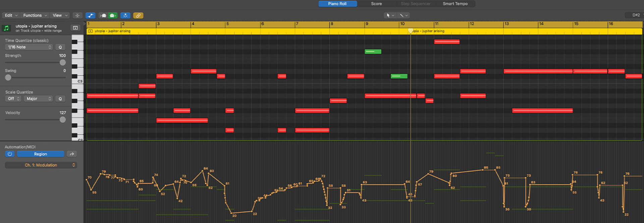The image size is (644, 223).
Task: Click bar 13 in the ruler
Action: [x=506, y=24]
